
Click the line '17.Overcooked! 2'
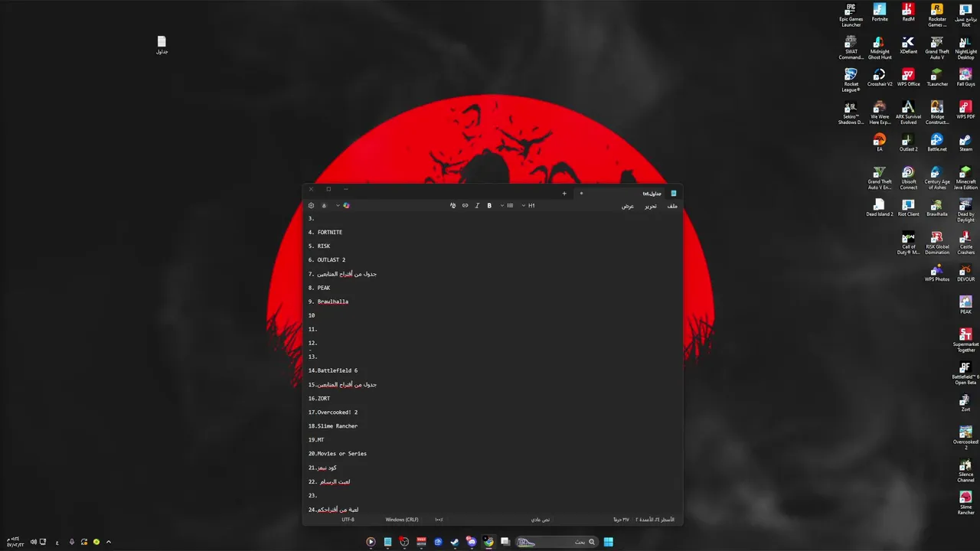[333, 412]
